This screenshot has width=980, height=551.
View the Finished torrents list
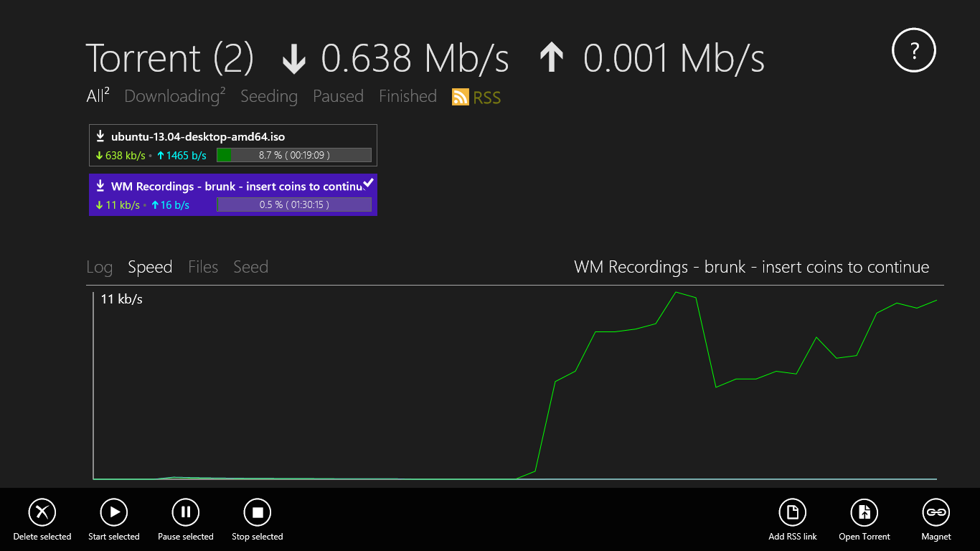407,96
